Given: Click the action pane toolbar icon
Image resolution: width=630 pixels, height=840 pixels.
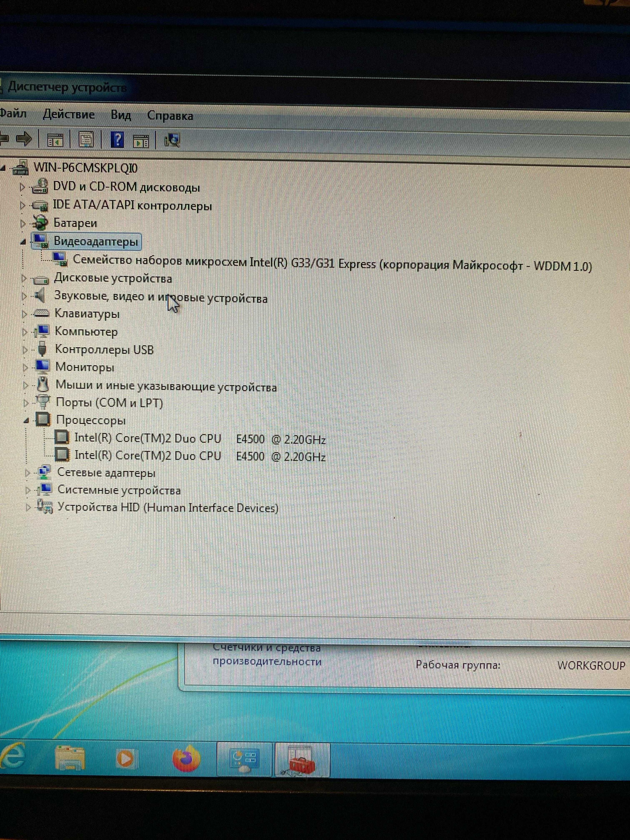Looking at the screenshot, I should (x=141, y=141).
